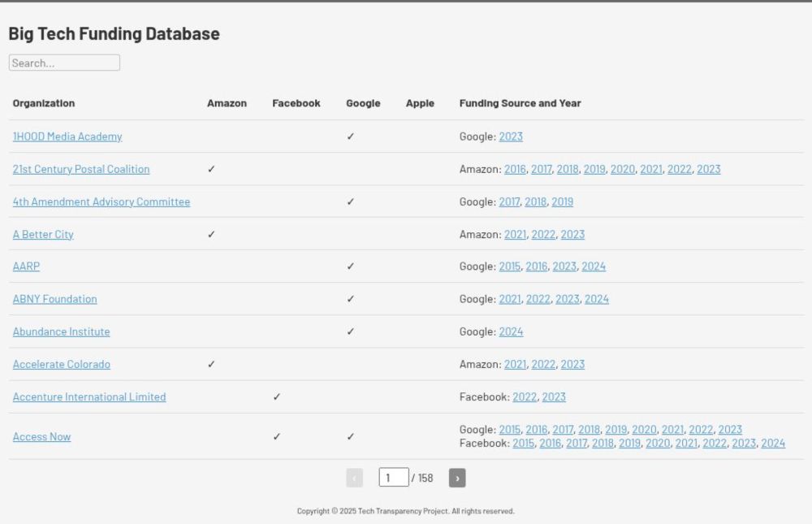This screenshot has width=812, height=524.
Task: Click Google checkmark in Access Now row
Action: (351, 437)
